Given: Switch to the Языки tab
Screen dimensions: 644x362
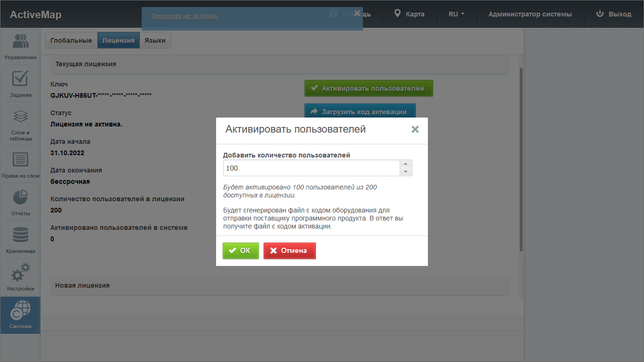Looking at the screenshot, I should [155, 40].
